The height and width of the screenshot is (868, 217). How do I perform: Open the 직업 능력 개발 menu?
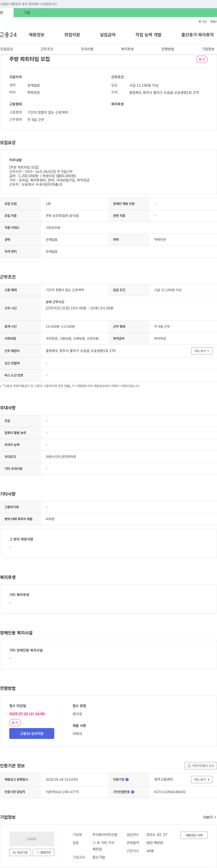(x=149, y=35)
